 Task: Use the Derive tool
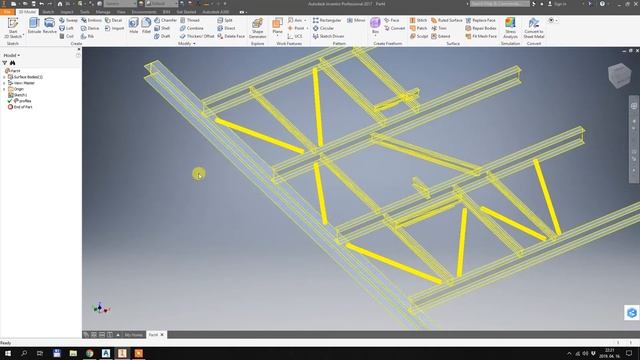click(90, 28)
